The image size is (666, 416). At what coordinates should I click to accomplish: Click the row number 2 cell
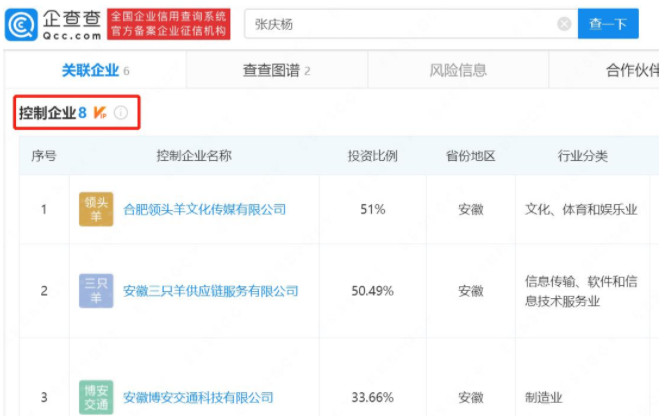click(44, 291)
